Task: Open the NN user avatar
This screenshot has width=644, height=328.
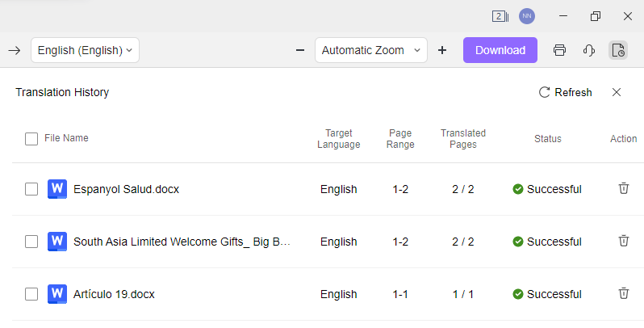Action: click(527, 16)
